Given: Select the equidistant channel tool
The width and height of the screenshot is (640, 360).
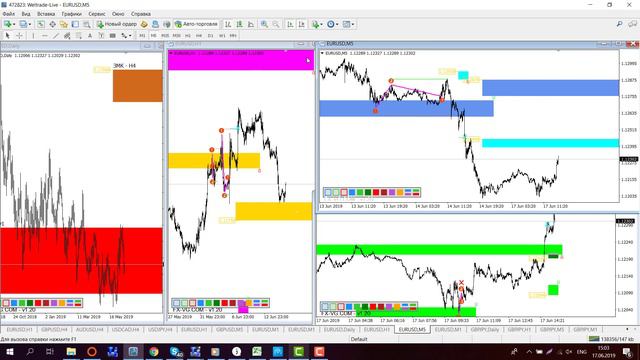Looking at the screenshot, I should click(67, 36).
